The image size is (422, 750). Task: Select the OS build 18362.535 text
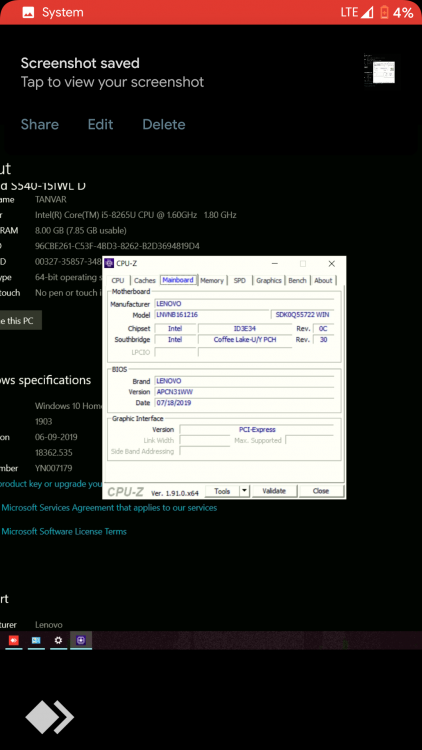coord(53,452)
